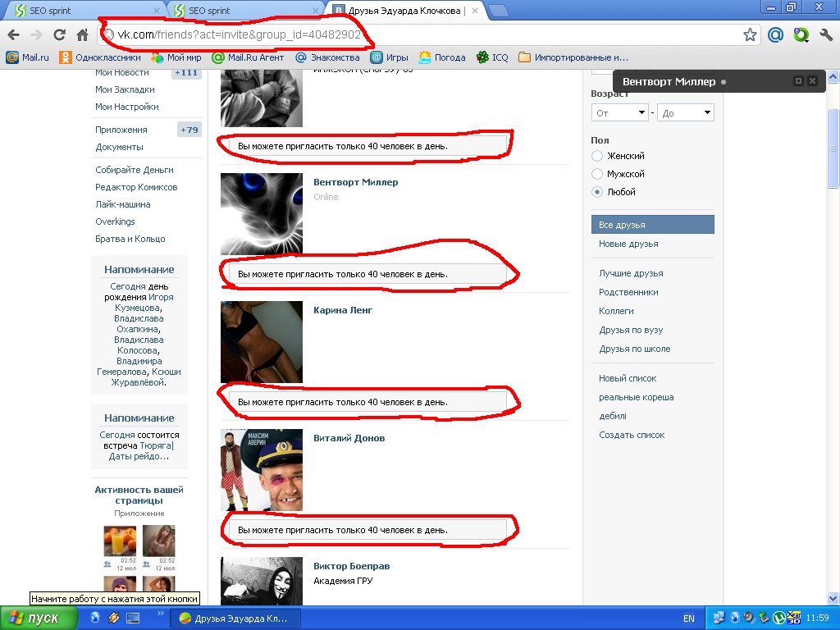
Task: Click the green extension icon beside wrench
Action: pos(801,35)
